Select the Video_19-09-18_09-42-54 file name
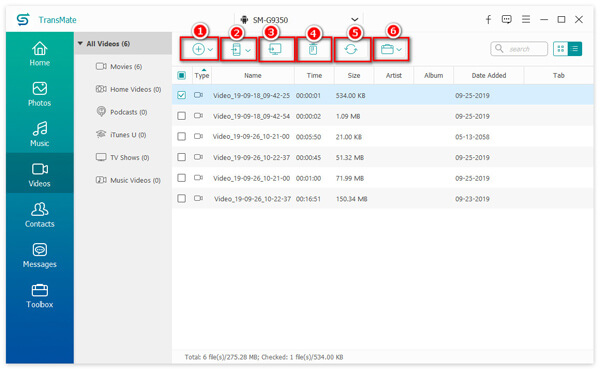Image resolution: width=600 pixels, height=370 pixels. pyautogui.click(x=251, y=116)
